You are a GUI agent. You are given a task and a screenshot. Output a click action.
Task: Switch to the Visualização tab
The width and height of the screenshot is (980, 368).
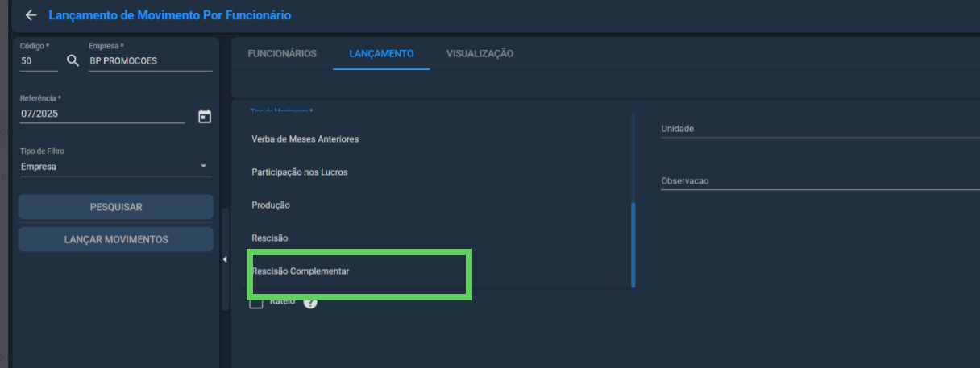[x=480, y=53]
